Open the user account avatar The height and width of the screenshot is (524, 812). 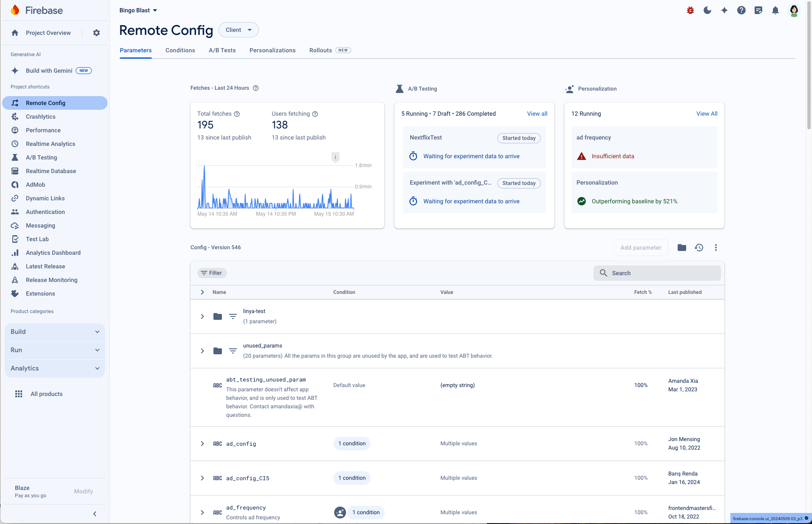[794, 10]
